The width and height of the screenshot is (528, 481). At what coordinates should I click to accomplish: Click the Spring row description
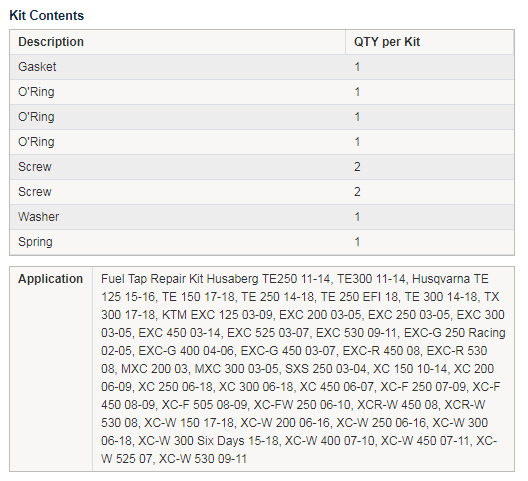click(35, 242)
